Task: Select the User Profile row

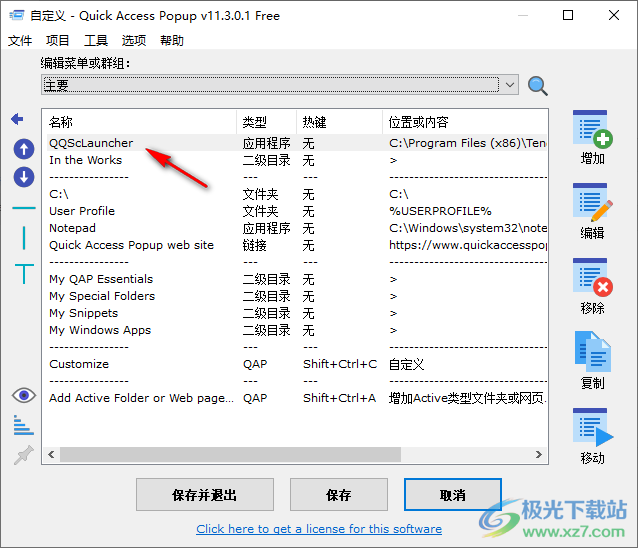Action: 297,211
